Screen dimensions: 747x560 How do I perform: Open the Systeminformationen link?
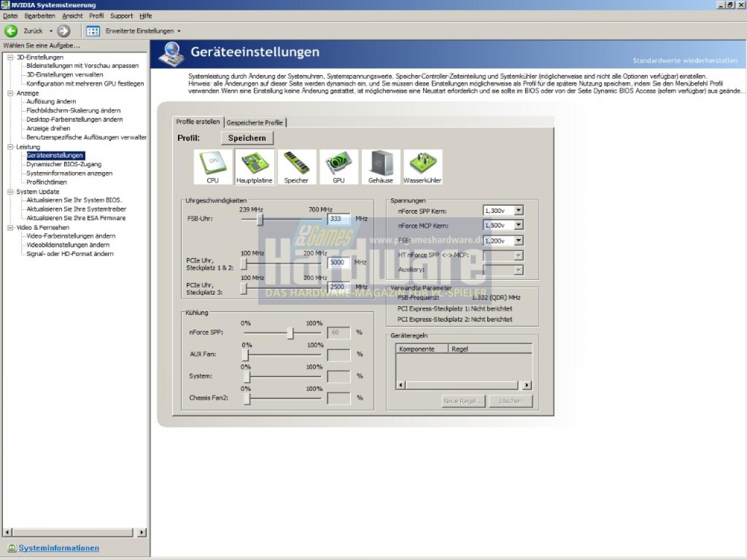click(59, 548)
